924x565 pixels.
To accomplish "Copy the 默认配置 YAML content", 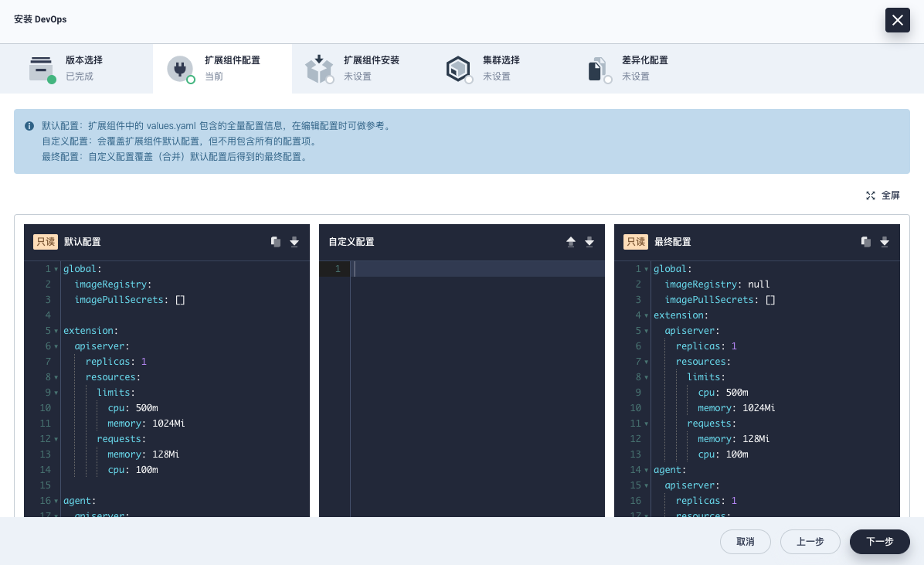I will (x=276, y=242).
